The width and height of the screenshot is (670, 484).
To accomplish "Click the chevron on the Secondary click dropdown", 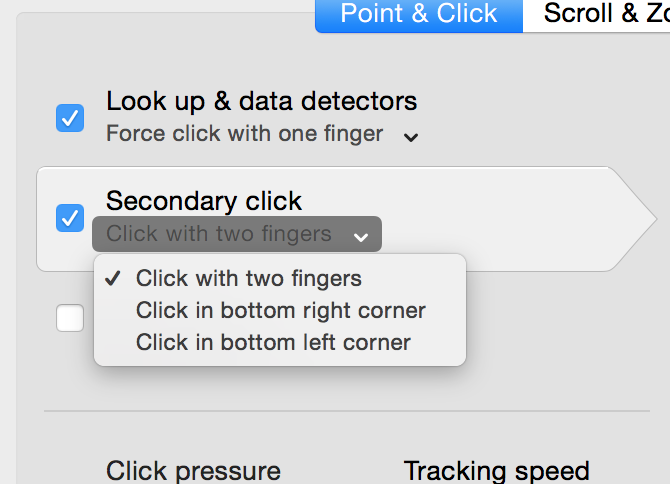I will [360, 237].
